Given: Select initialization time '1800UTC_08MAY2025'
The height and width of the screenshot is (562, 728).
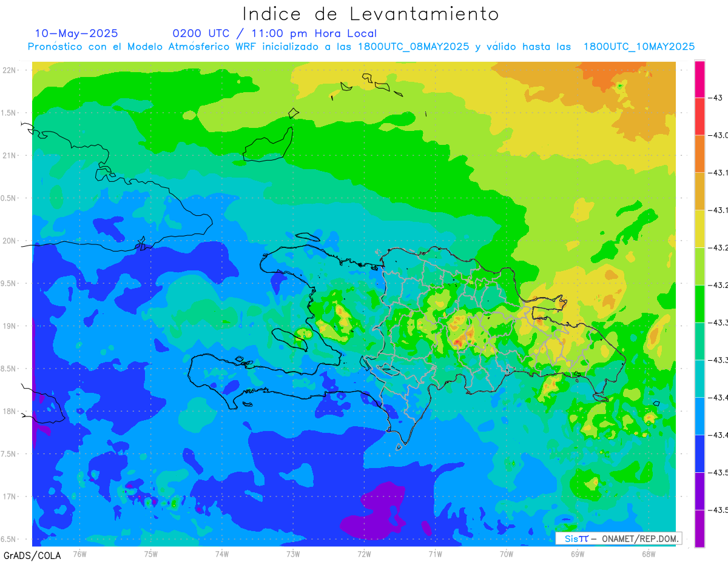Looking at the screenshot, I should pyautogui.click(x=413, y=47).
